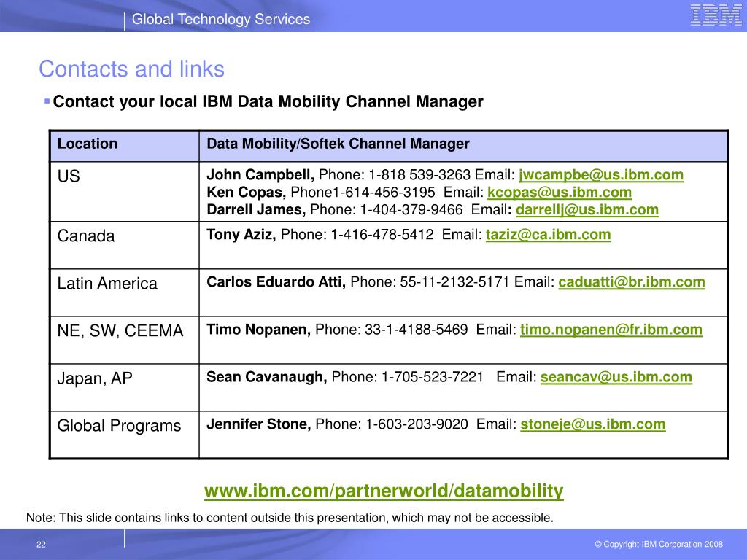The height and width of the screenshot is (560, 747).
Task: Click phone number 1-818 539-3263
Action: pos(419,175)
